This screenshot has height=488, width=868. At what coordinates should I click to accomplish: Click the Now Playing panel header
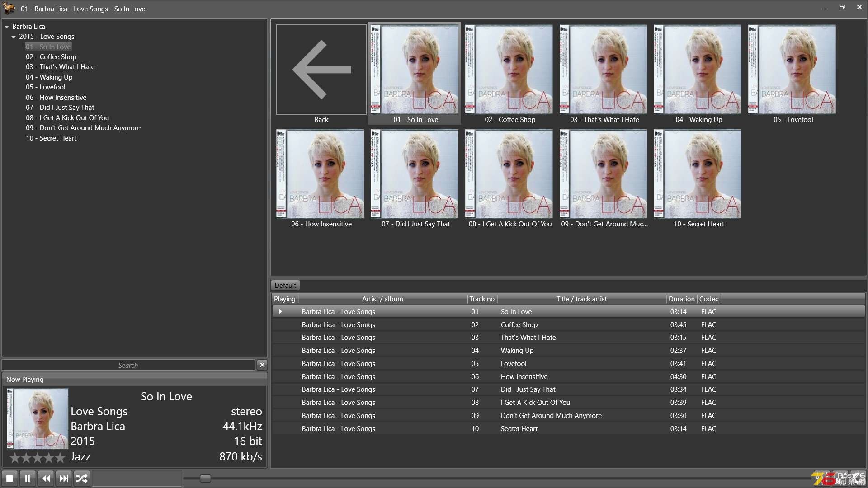point(134,380)
